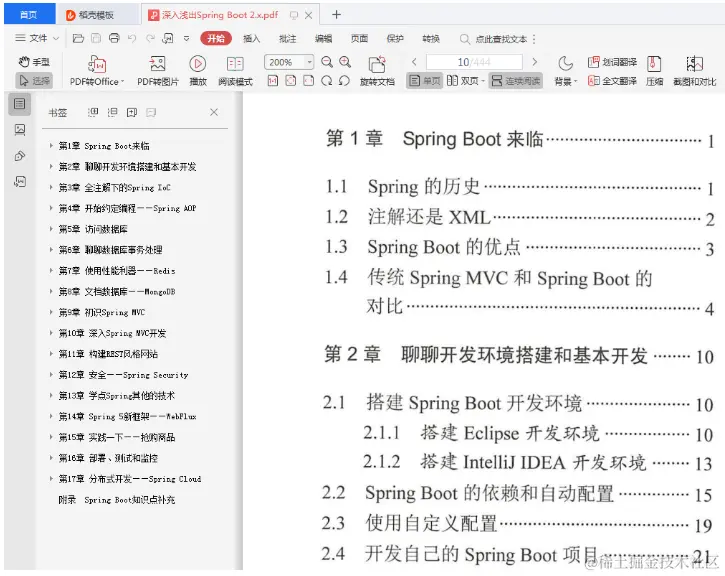The height and width of the screenshot is (576, 725).
Task: Toggle 阅读模式 reading mode
Action: click(235, 71)
